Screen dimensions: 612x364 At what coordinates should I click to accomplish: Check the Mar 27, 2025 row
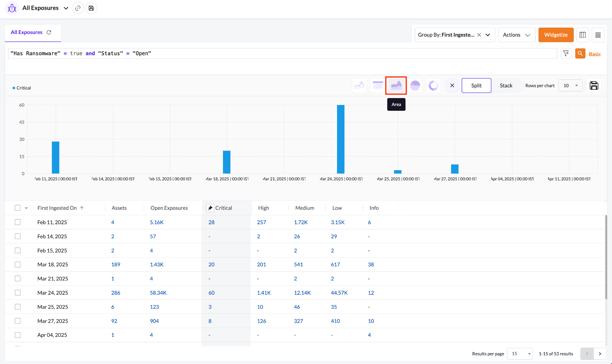click(18, 321)
